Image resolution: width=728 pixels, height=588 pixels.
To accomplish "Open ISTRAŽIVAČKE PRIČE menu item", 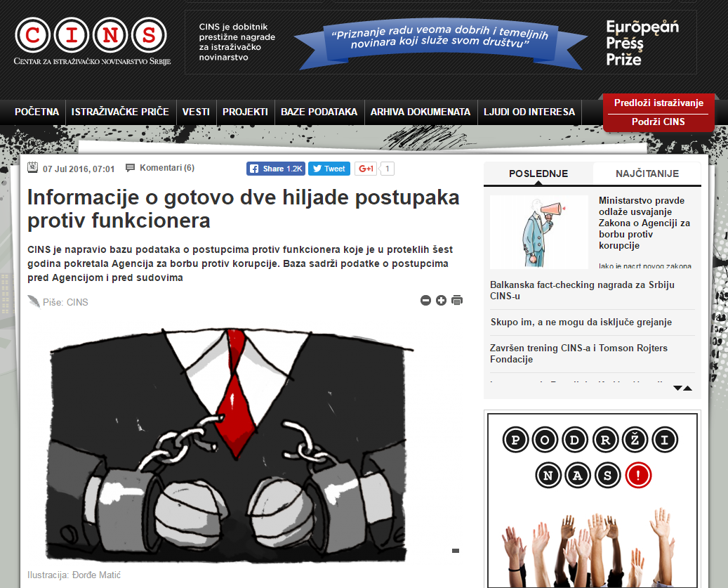I will click(x=120, y=112).
